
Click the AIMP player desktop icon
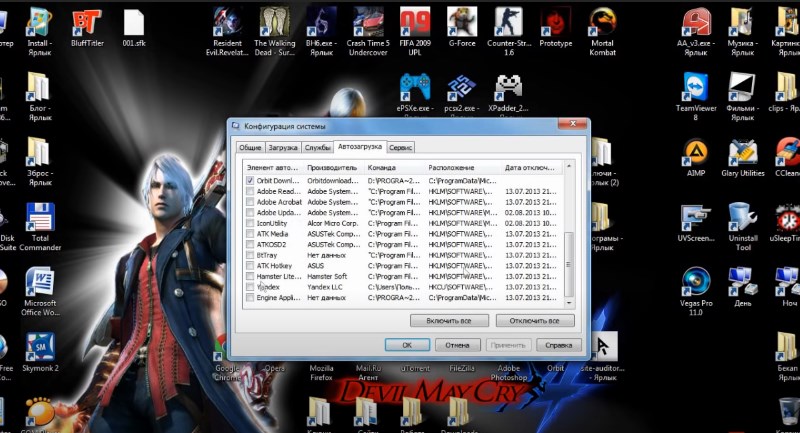[696, 154]
